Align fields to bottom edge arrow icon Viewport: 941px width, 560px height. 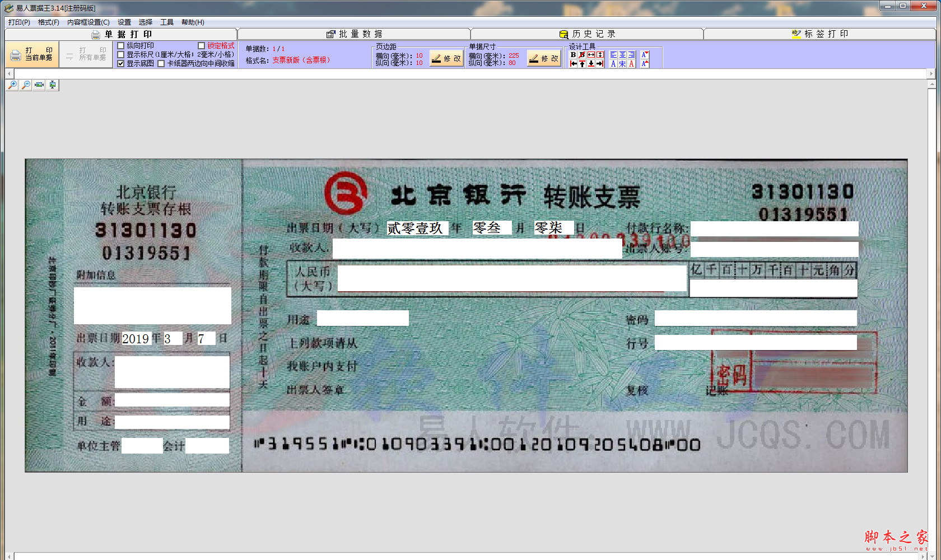pyautogui.click(x=591, y=64)
